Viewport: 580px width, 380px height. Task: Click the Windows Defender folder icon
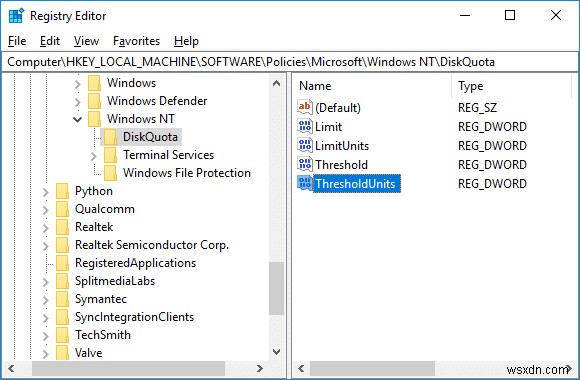click(95, 101)
